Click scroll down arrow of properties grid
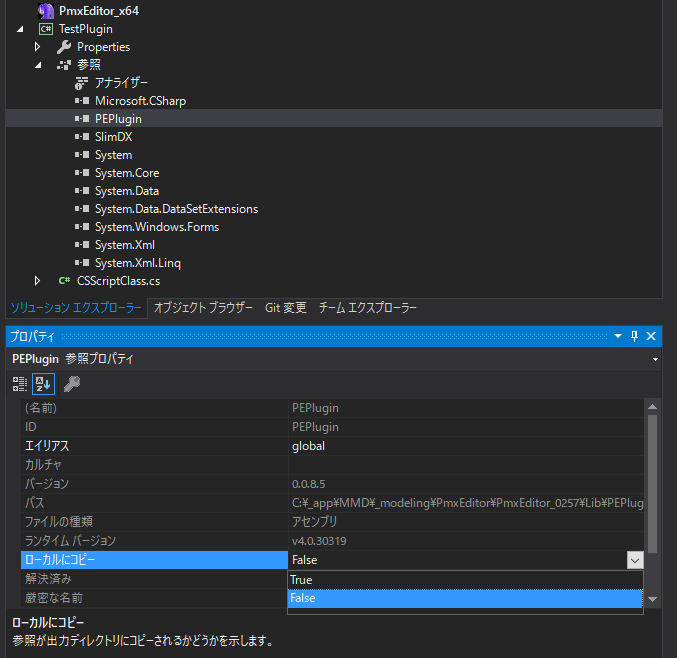Image resolution: width=677 pixels, height=658 pixels. coord(652,599)
